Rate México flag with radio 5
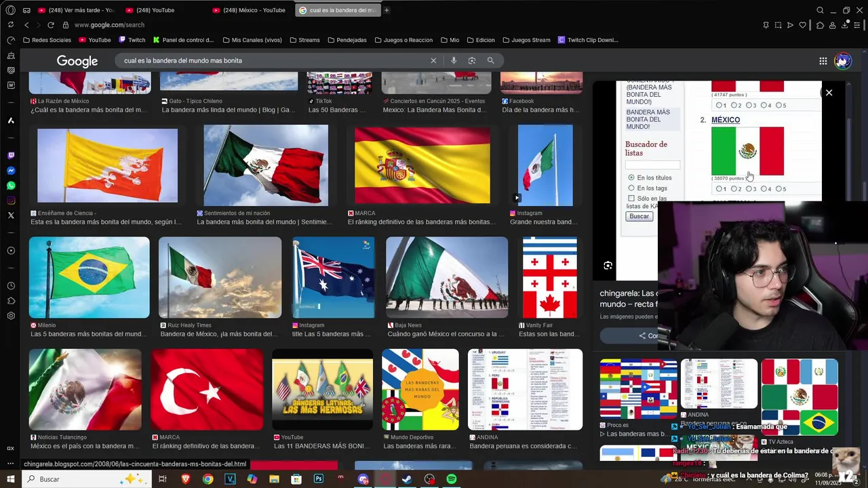This screenshot has width=868, height=488. coord(778,189)
